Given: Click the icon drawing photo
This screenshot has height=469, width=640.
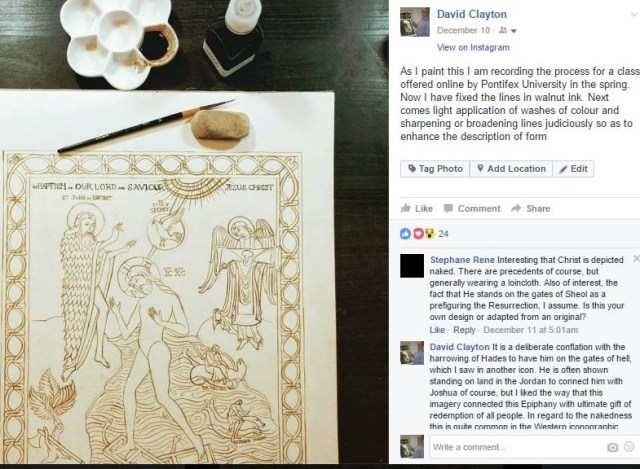Looking at the screenshot, I should point(194,232).
